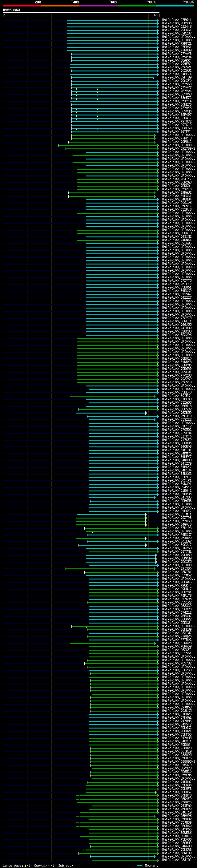Image resolution: width=197 pixels, height=868 pixels.
Task: Click the orange ~40% identity legend bar
Action: [60, 6]
